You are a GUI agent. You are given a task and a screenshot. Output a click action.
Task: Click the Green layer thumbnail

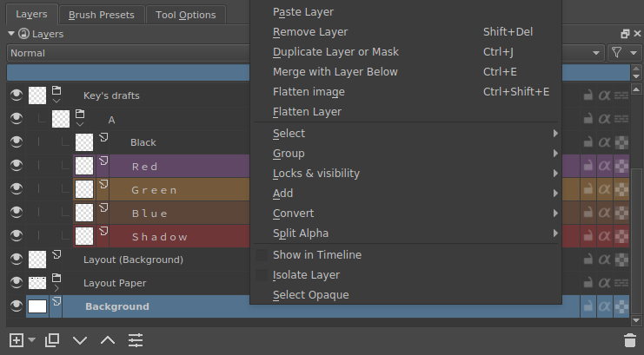[84, 189]
